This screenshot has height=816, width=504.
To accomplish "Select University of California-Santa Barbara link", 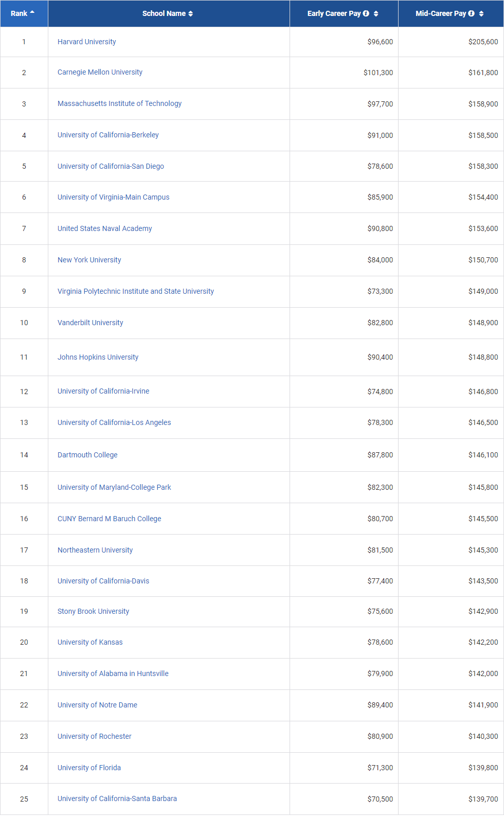I will 117,799.
